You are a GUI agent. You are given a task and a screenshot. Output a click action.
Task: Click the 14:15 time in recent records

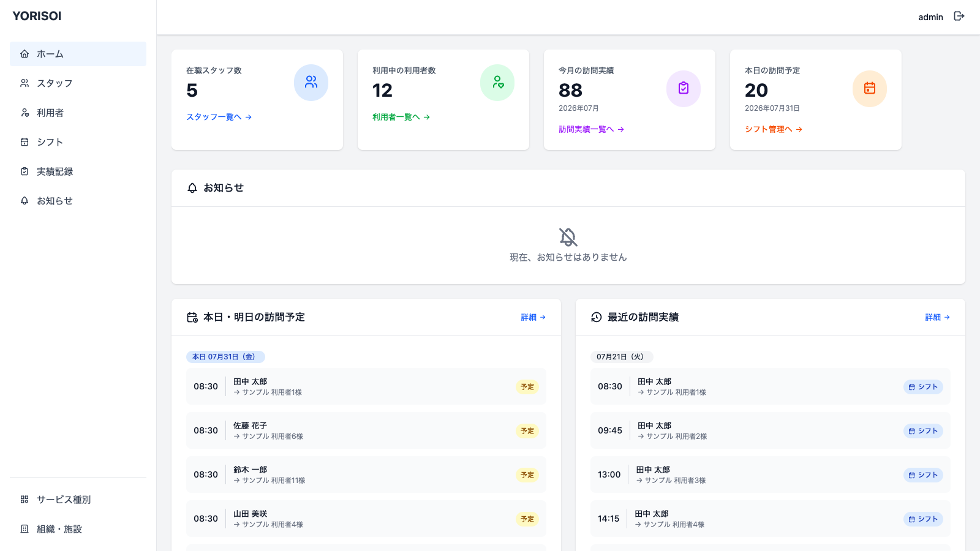point(609,519)
